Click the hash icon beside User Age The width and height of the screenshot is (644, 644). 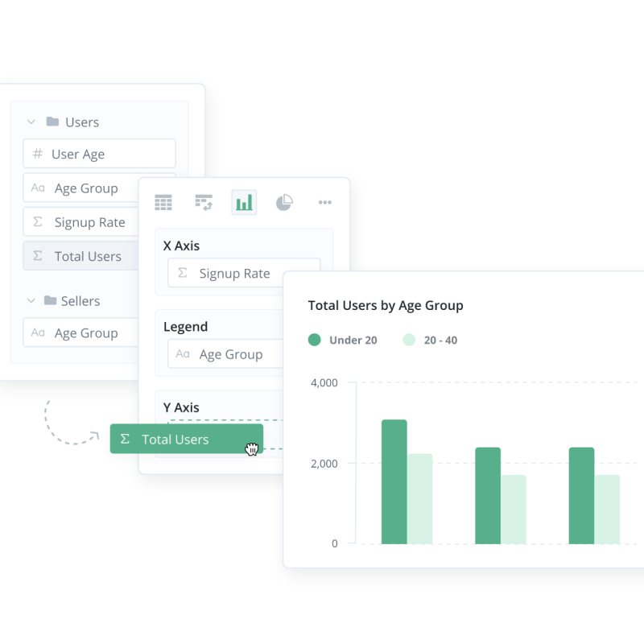(37, 154)
